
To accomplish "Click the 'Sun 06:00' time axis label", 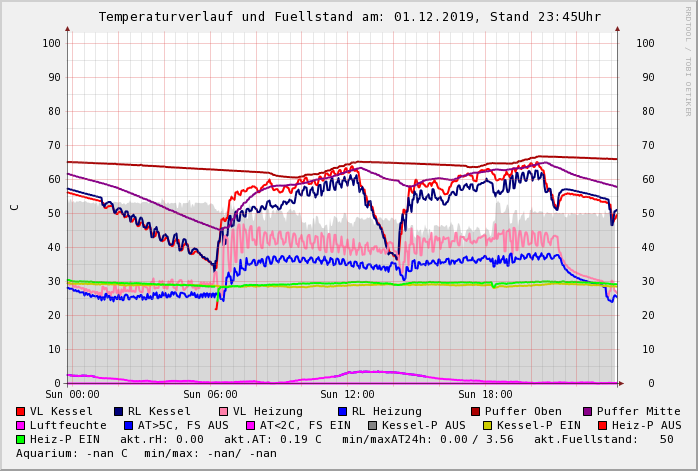I will [x=208, y=395].
